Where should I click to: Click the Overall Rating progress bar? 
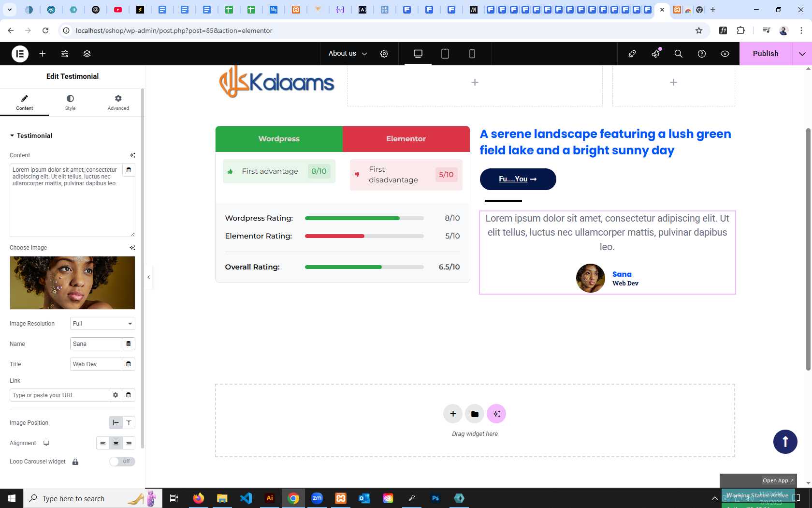pyautogui.click(x=364, y=267)
